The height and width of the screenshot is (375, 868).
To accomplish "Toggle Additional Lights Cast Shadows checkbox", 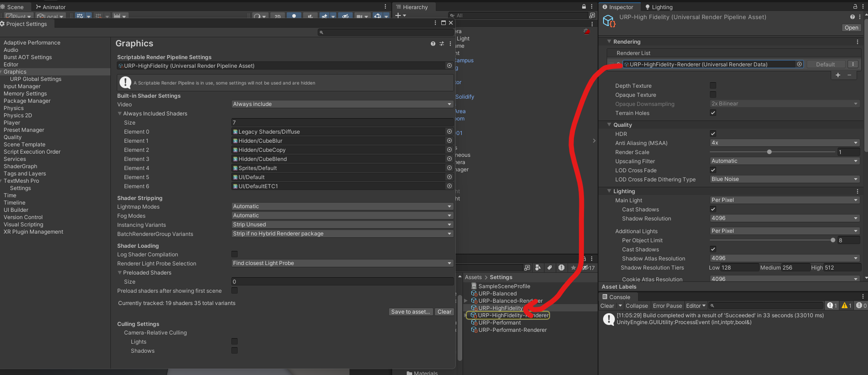I will [x=713, y=249].
